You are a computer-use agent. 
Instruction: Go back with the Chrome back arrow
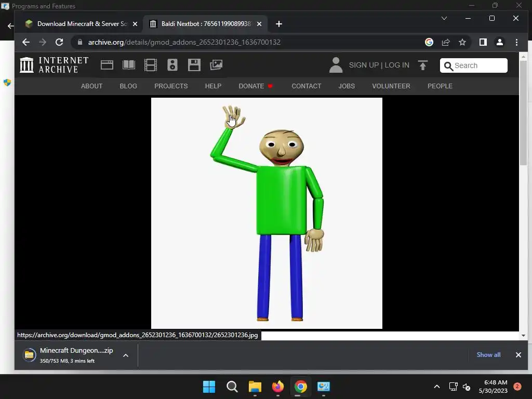tap(26, 42)
